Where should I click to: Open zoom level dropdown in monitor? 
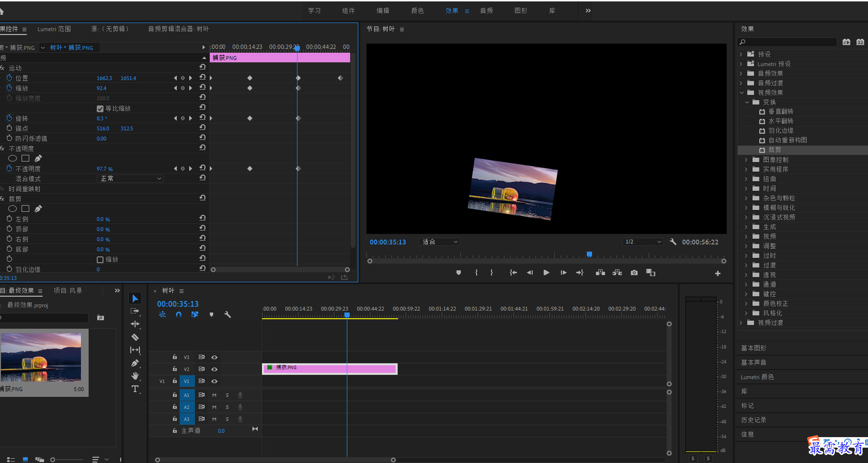click(440, 242)
